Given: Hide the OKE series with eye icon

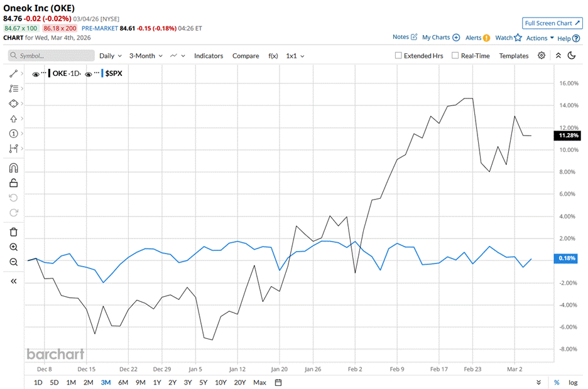Looking at the screenshot, I should [35, 74].
